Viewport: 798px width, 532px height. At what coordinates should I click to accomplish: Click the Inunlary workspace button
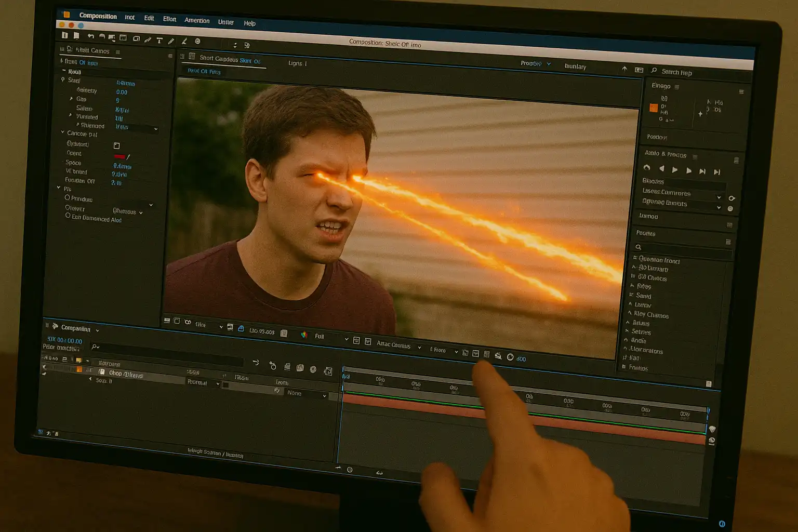(x=575, y=66)
